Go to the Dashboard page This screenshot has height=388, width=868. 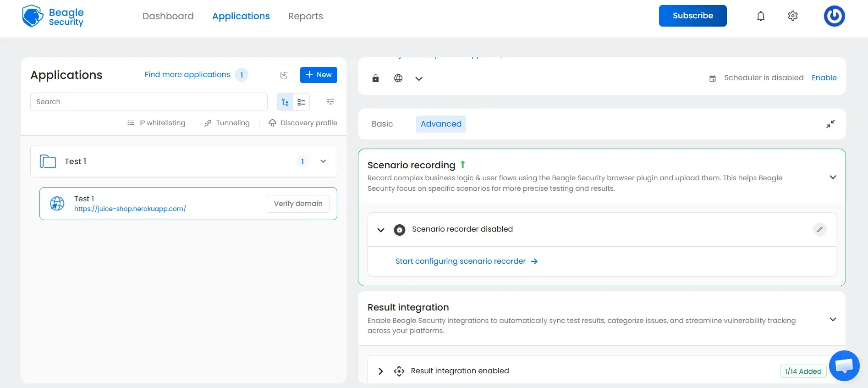coord(168,16)
